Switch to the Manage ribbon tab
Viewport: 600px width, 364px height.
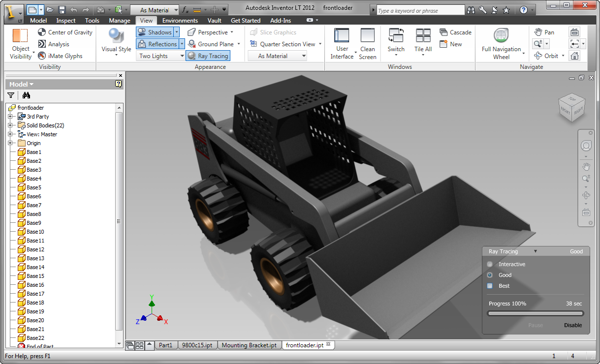[119, 21]
